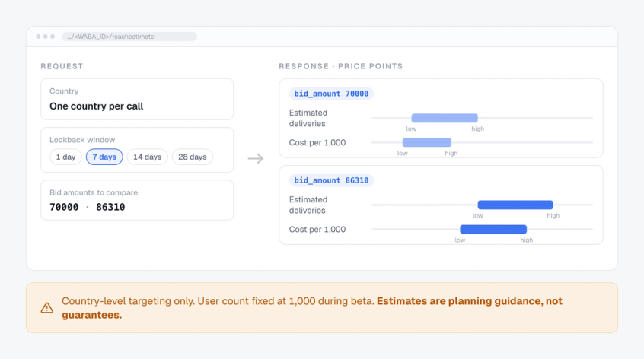Select the 28 days lookback window
Viewport: 644px width, 359px height.
pyautogui.click(x=193, y=157)
